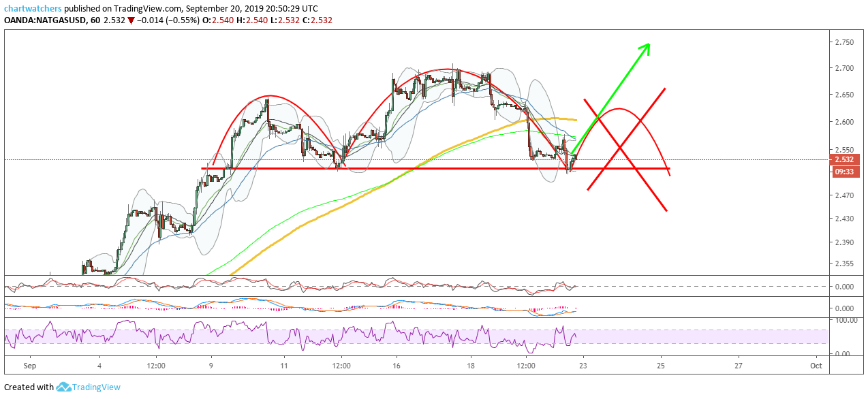The width and height of the screenshot is (868, 399).
Task: Click the 23 date axis label
Action: pyautogui.click(x=583, y=366)
